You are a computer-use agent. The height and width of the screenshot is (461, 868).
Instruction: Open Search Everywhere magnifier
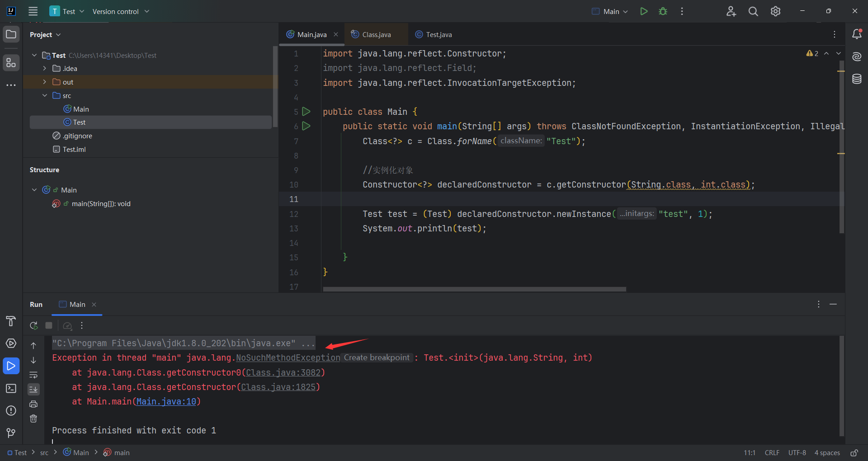[x=753, y=11]
